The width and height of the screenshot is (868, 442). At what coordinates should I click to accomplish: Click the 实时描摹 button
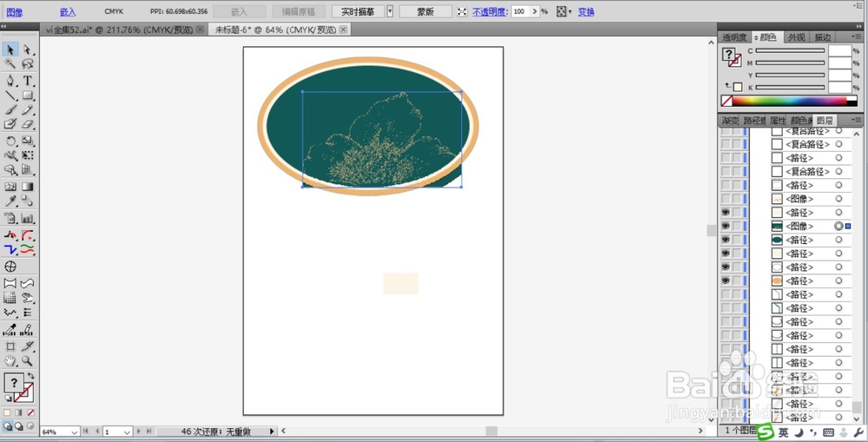pos(358,11)
